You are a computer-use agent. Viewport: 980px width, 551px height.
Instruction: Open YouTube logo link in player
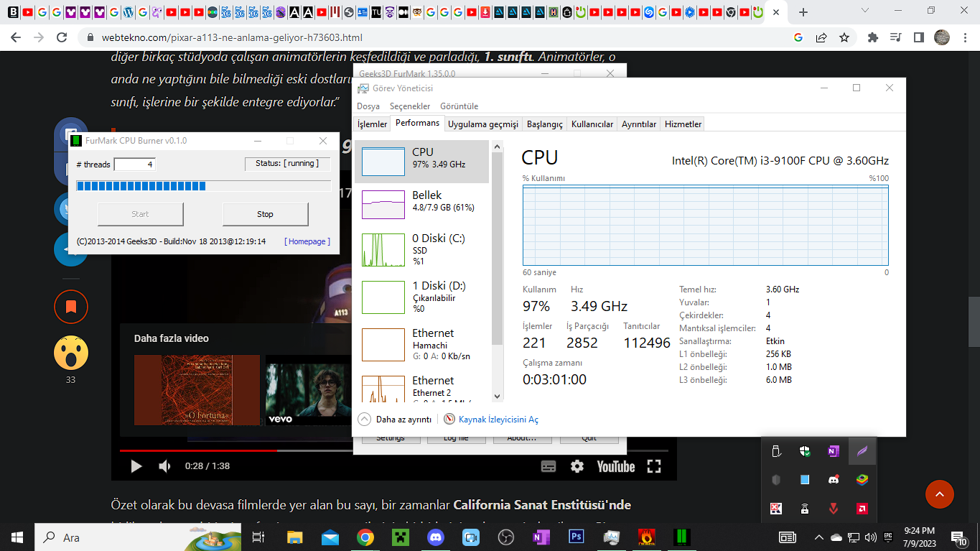click(x=616, y=466)
